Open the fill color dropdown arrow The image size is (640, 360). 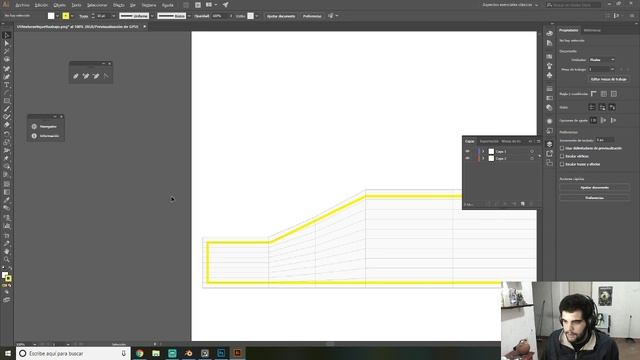[57, 16]
